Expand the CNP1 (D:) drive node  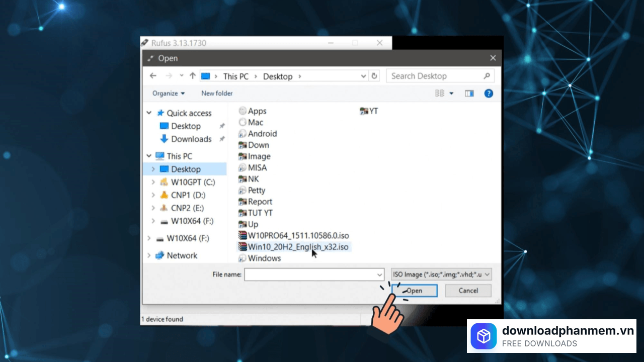153,195
